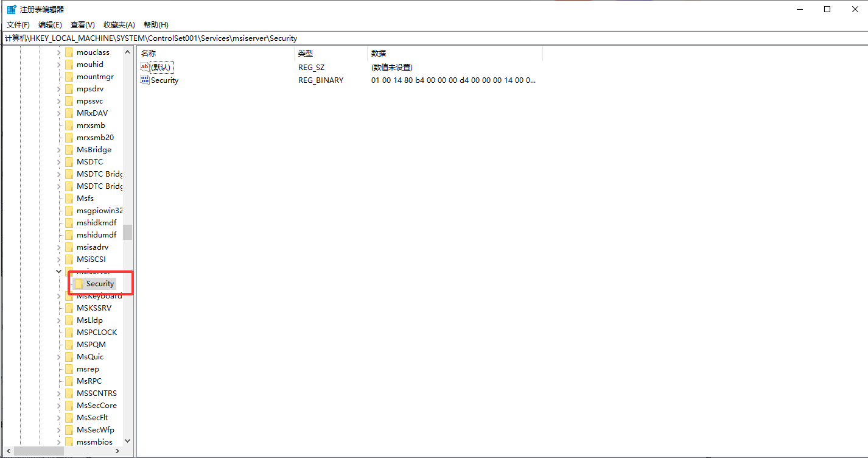Screen dimensions: 868x458
Task: Select the mssmbios key in tree
Action: 94,442
